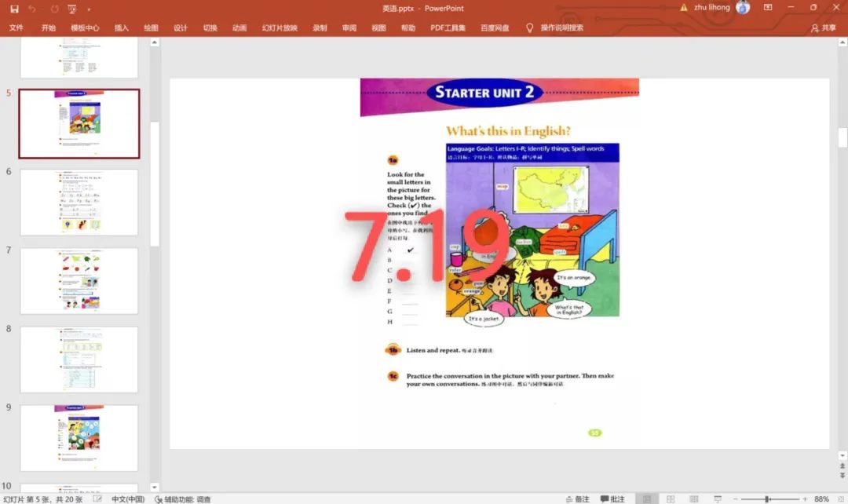848x504 pixels.
Task: Open the Ribbon Display Options dropdown
Action: [x=767, y=8]
